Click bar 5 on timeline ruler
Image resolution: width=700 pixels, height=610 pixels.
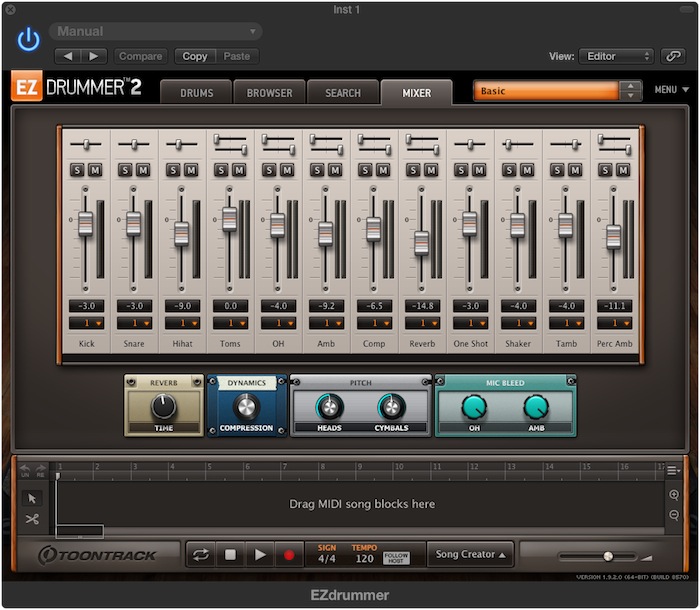209,467
